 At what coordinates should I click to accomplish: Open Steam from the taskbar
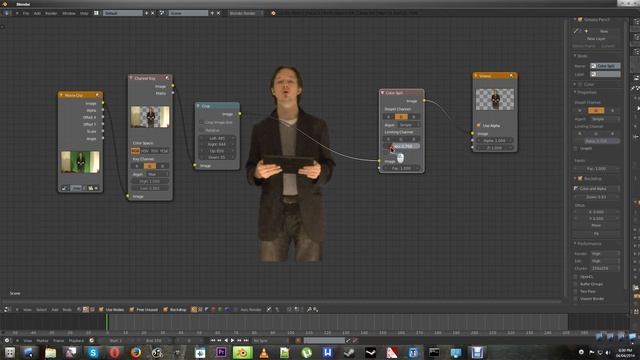pos(349,352)
